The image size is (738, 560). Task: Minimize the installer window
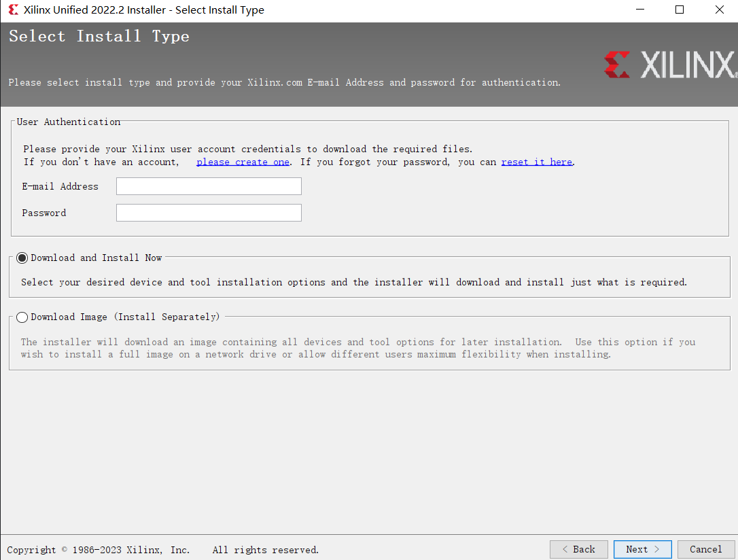tap(640, 10)
